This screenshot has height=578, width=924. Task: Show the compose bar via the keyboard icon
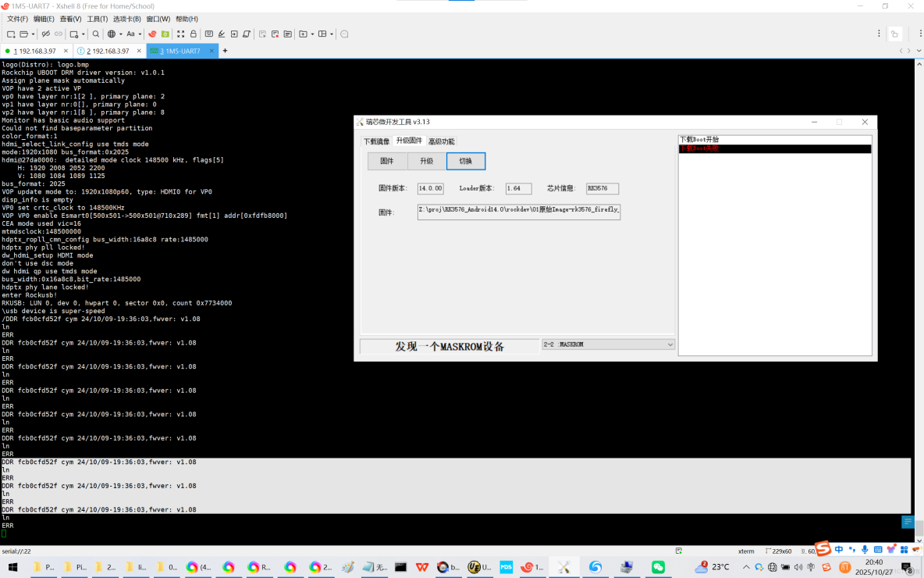[x=209, y=34]
